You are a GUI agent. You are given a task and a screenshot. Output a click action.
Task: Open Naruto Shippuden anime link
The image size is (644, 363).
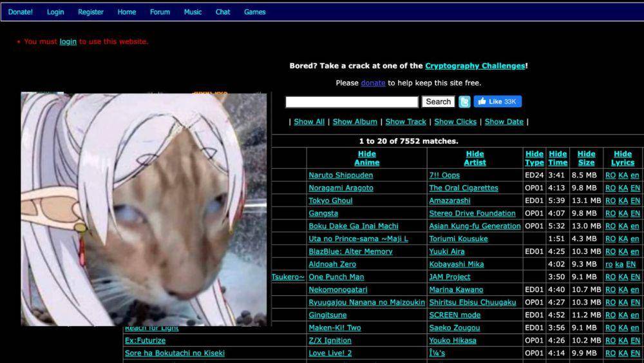341,175
